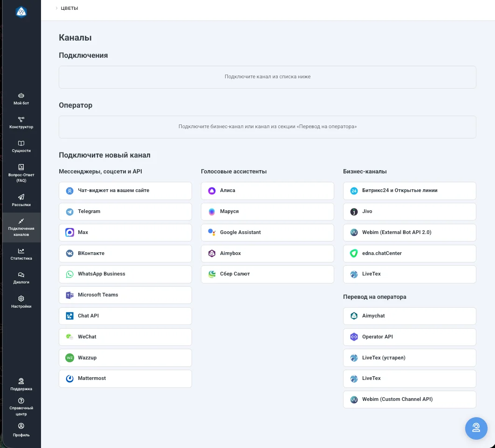Go to Сущности in the sidebar
Viewport: 495px width, 448px height.
tap(21, 146)
